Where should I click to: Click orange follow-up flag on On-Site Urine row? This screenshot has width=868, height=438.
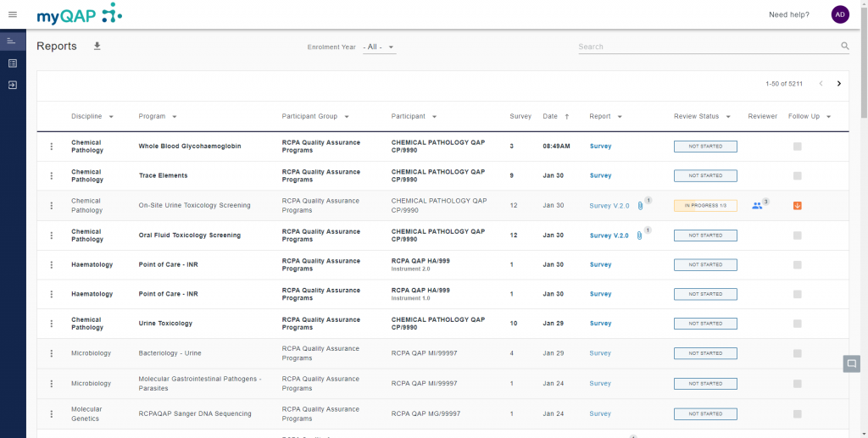pyautogui.click(x=797, y=206)
